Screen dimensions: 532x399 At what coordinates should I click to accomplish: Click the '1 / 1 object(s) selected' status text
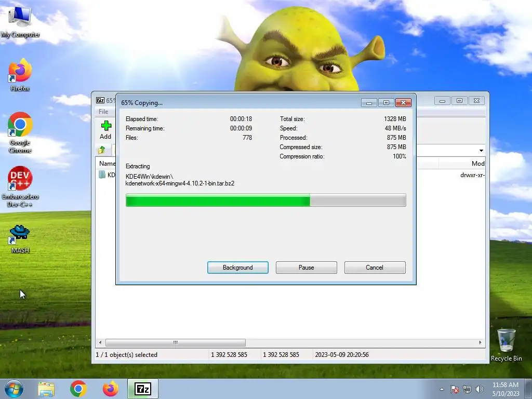point(127,354)
